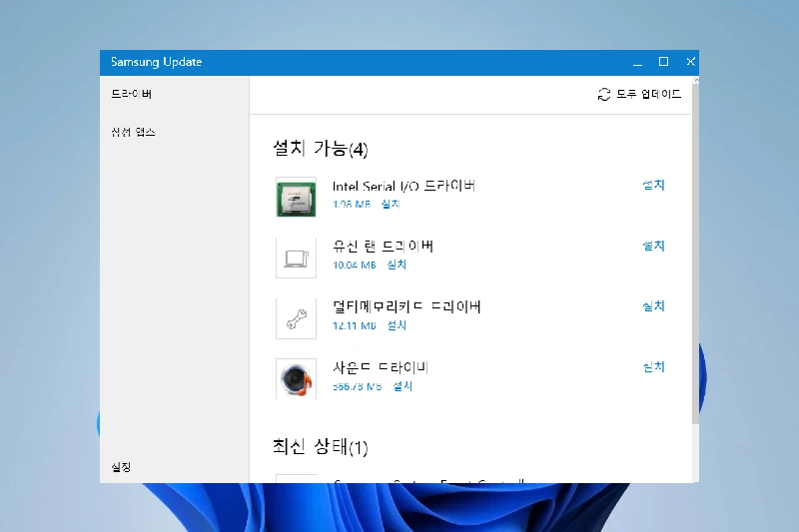The width and height of the screenshot is (799, 532).
Task: Click the Samsung Update title bar text
Action: [x=157, y=62]
